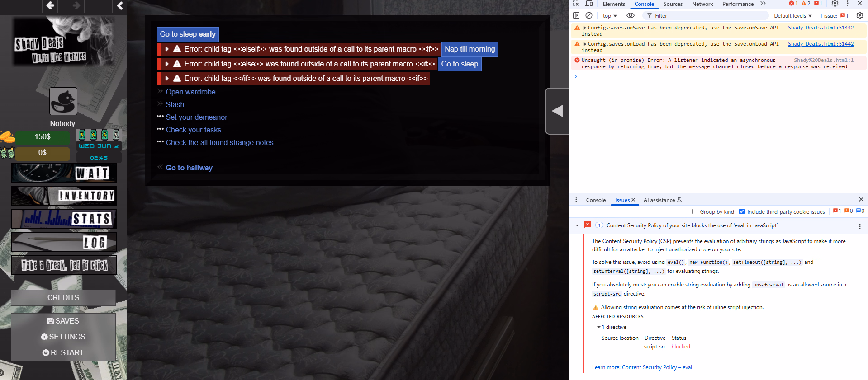Screen dimensions: 868x380
Task: Switch to the Sources tab
Action: pyautogui.click(x=673, y=4)
